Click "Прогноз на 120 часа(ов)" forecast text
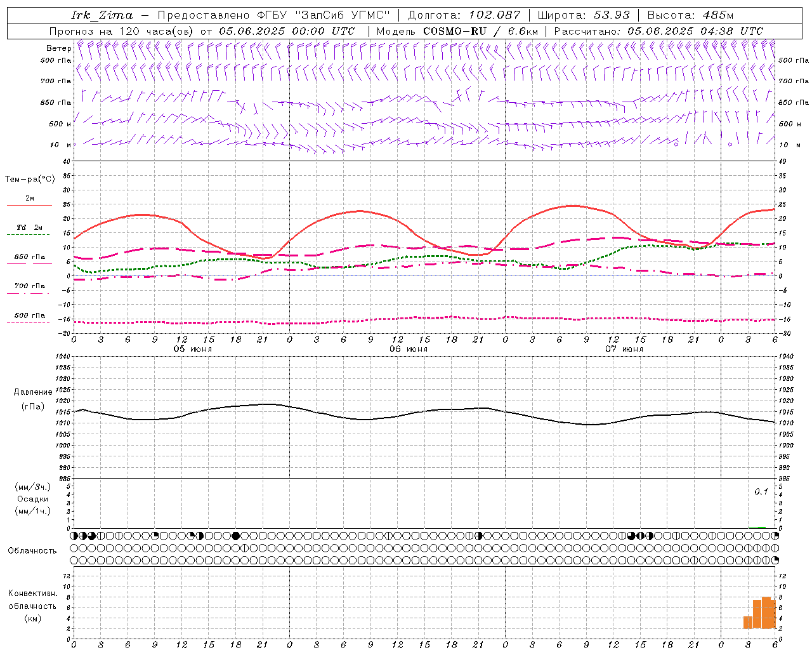The height and width of the screenshot is (650, 812). pyautogui.click(x=122, y=31)
